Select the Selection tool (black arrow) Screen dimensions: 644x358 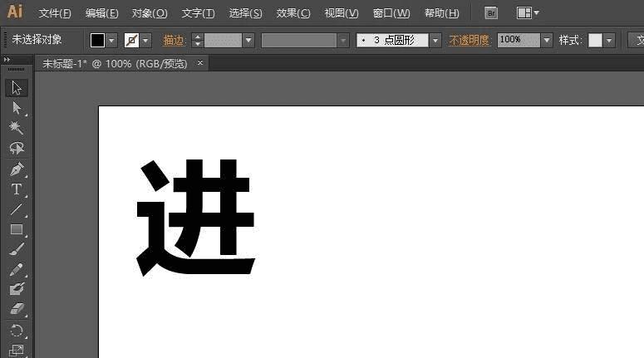[x=17, y=88]
